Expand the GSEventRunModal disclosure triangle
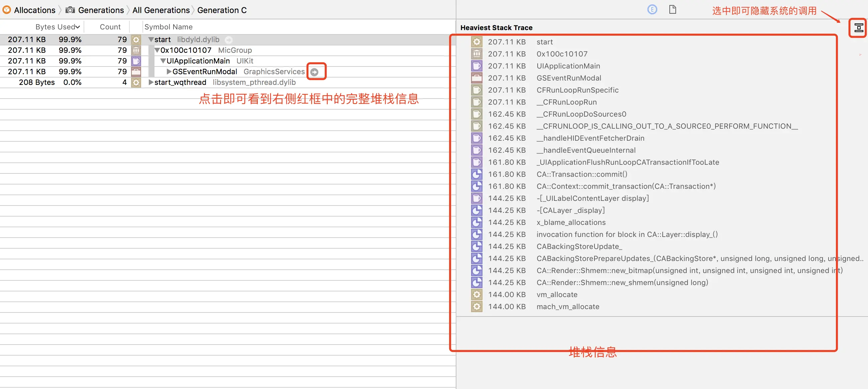This screenshot has width=868, height=389. pos(169,72)
